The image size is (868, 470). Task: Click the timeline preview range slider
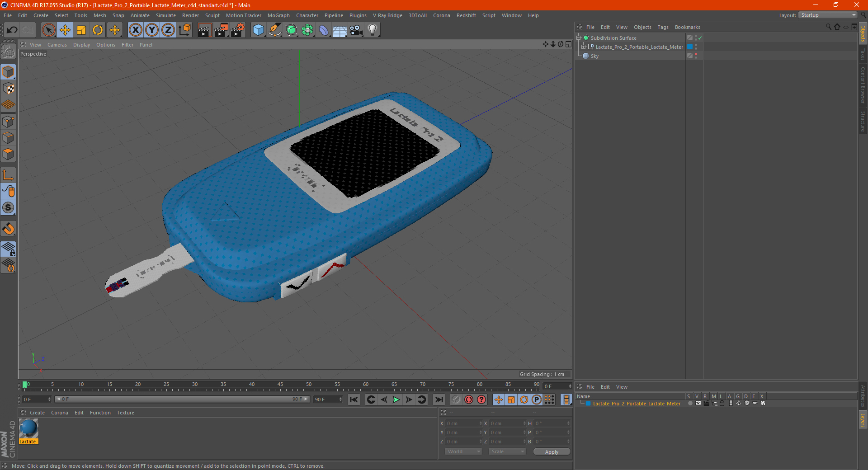182,399
